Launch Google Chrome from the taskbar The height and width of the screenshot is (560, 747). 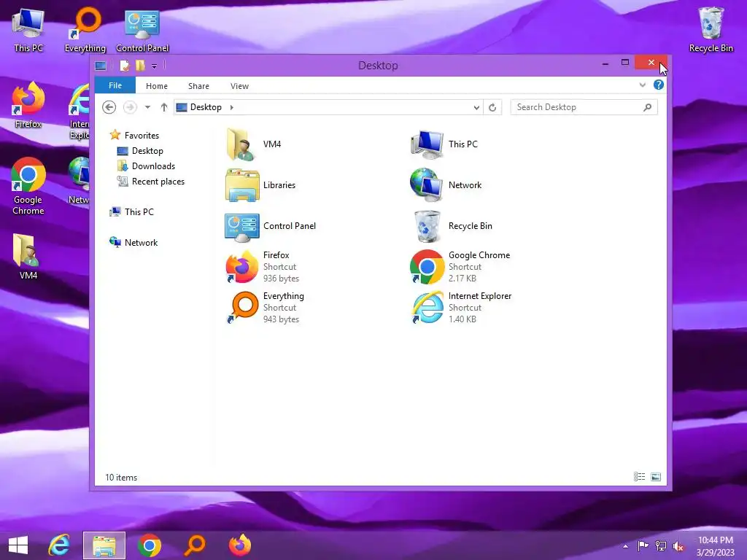(x=150, y=545)
